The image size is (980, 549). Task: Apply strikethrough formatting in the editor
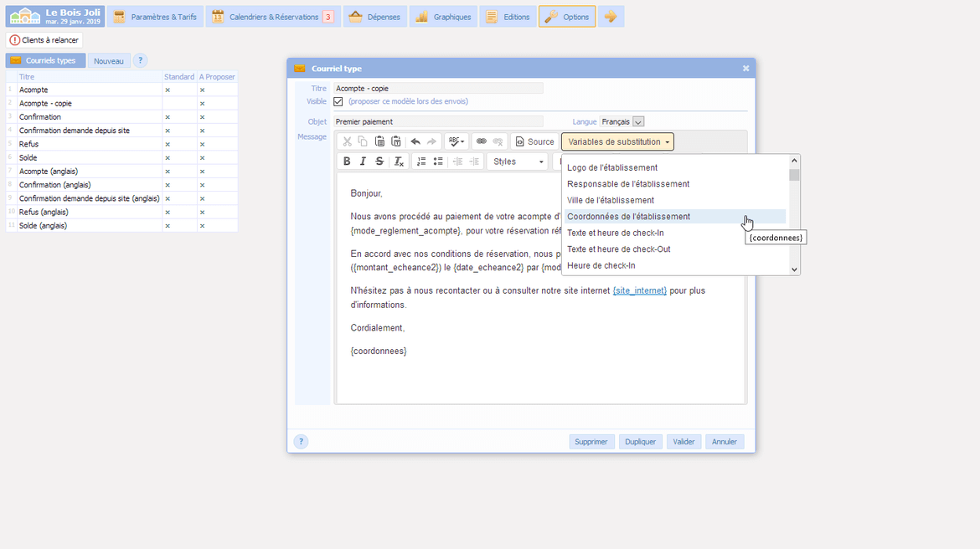[x=379, y=162]
